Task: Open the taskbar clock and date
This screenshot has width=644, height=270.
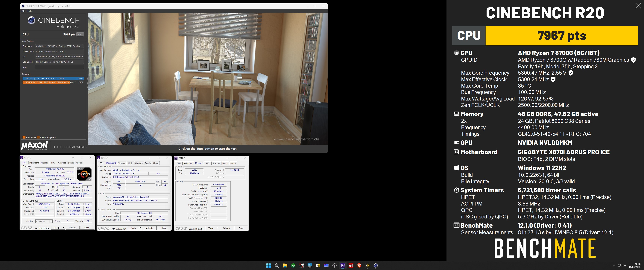Action: 635,265
